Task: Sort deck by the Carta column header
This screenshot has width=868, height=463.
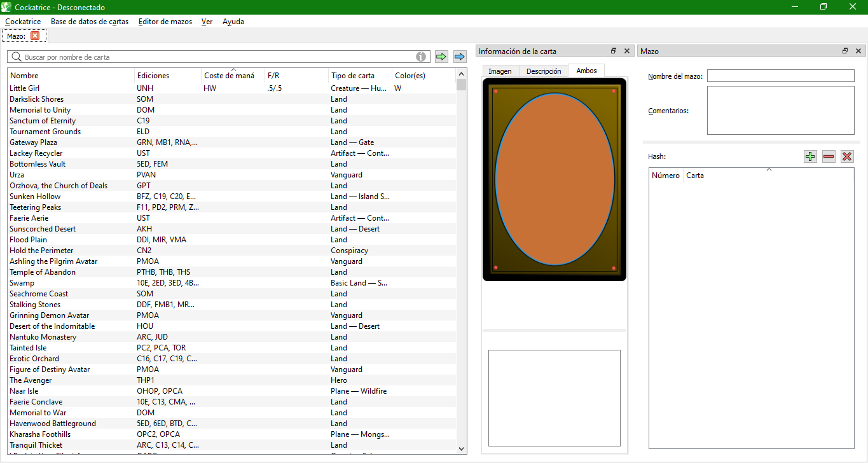Action: [x=768, y=176]
